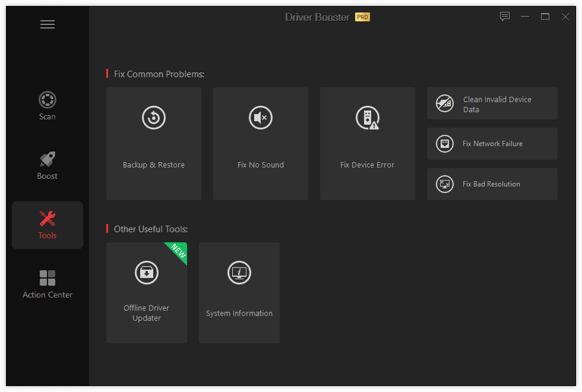Viewport: 582px width, 392px height.
Task: Open the Fix No Sound label
Action: pyautogui.click(x=261, y=165)
